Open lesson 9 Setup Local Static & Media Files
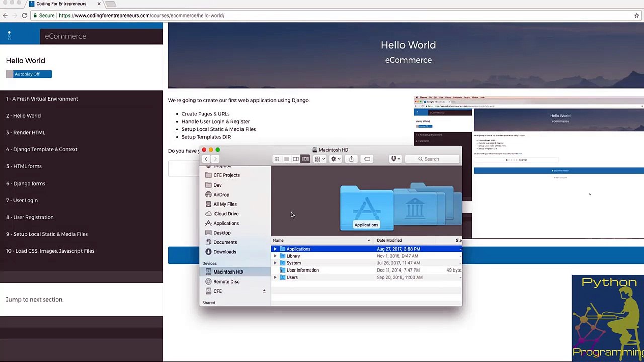 (47, 234)
